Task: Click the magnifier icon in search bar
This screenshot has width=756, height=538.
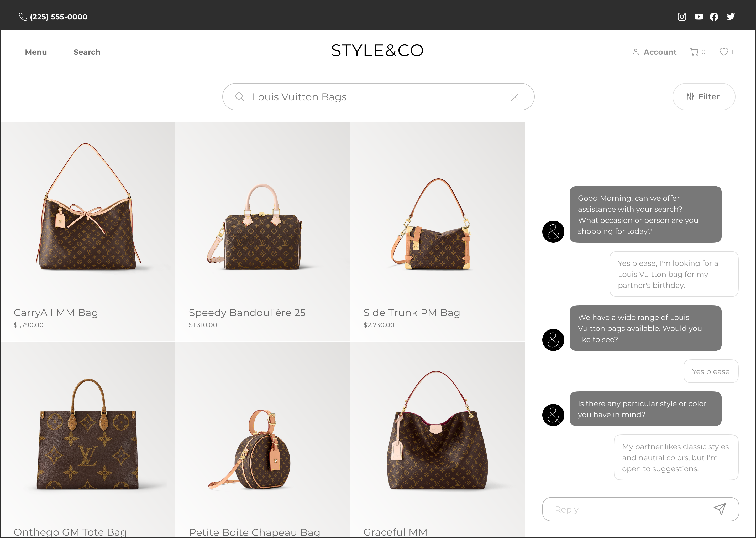Action: click(240, 97)
